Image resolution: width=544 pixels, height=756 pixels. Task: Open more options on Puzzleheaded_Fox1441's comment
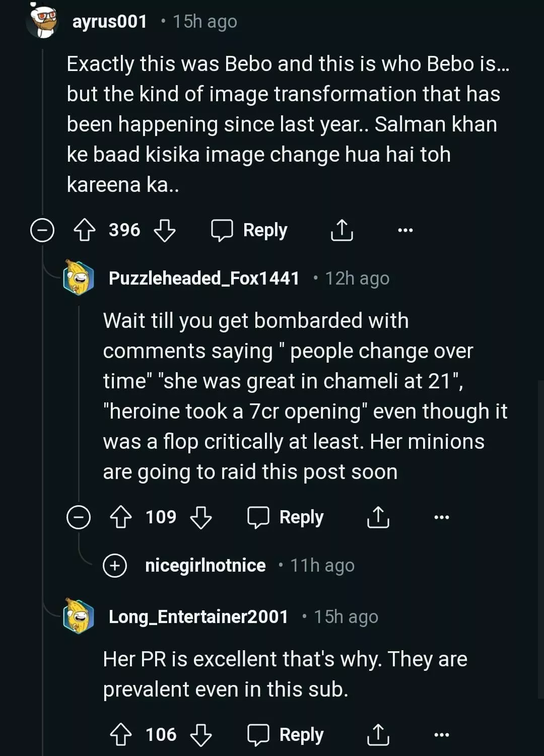[441, 517]
